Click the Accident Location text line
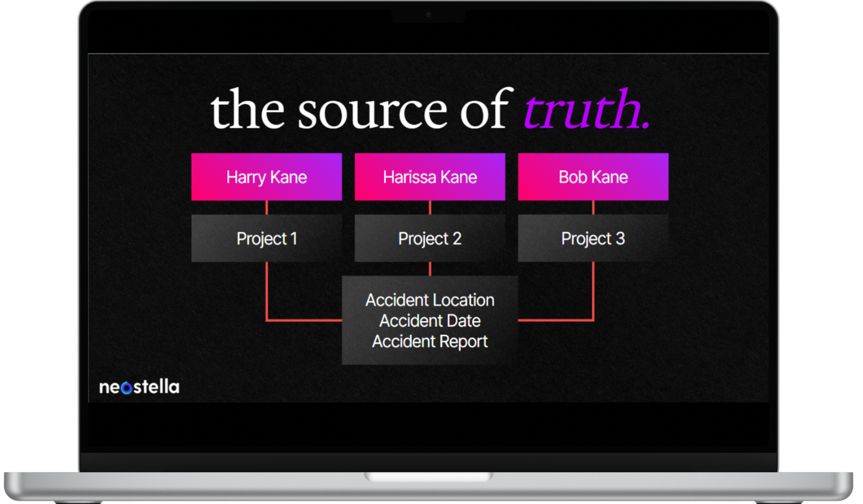 coord(430,300)
